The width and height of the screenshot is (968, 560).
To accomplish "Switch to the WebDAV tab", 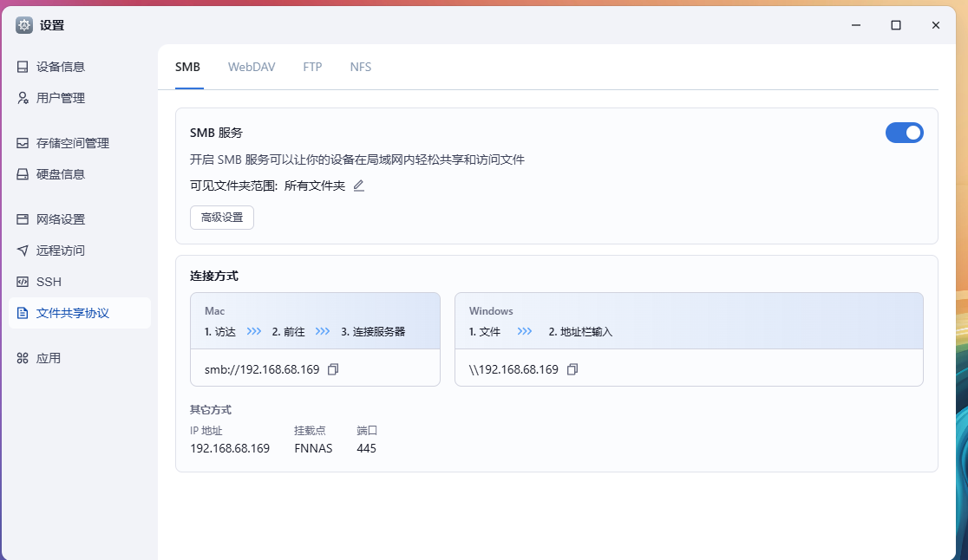I will point(252,67).
